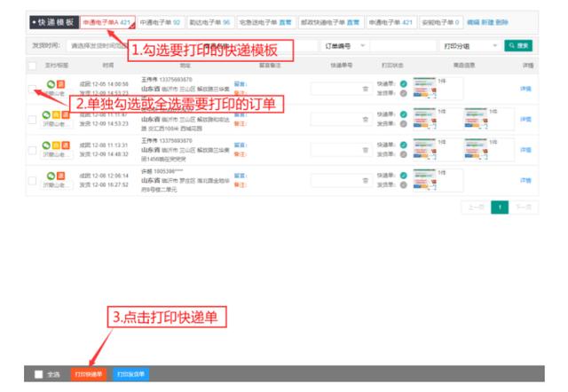Click the blue 打印发货单 button
This screenshot has width=568, height=392.
[x=131, y=374]
